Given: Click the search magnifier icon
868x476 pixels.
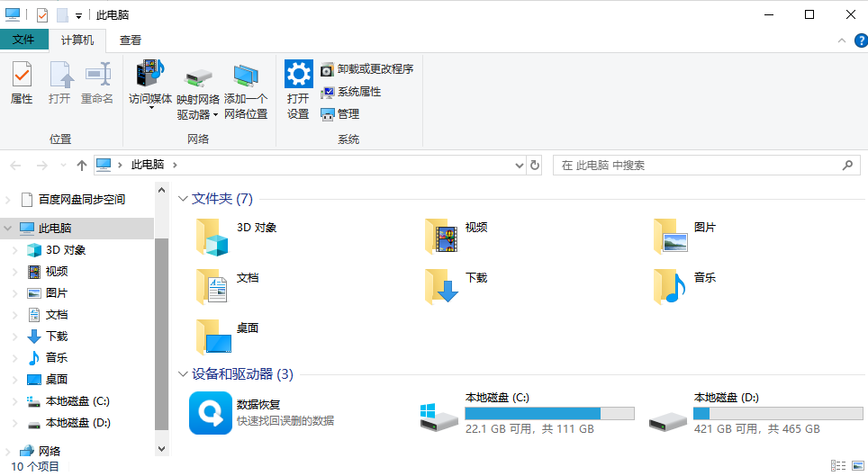Looking at the screenshot, I should [x=847, y=165].
